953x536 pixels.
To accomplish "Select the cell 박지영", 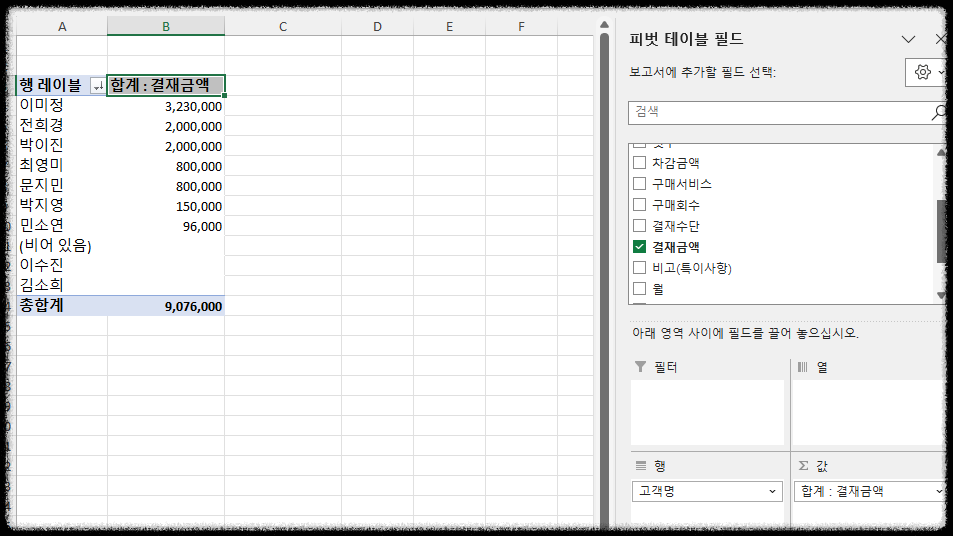I will tap(62, 206).
